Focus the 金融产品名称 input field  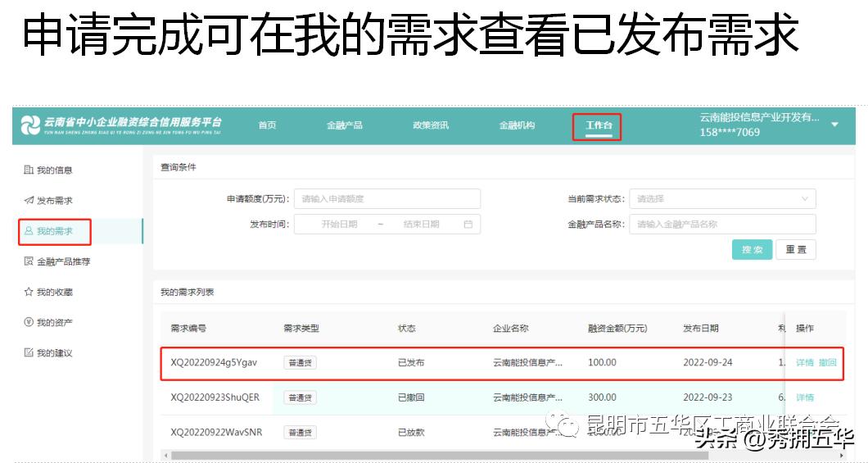coord(722,225)
